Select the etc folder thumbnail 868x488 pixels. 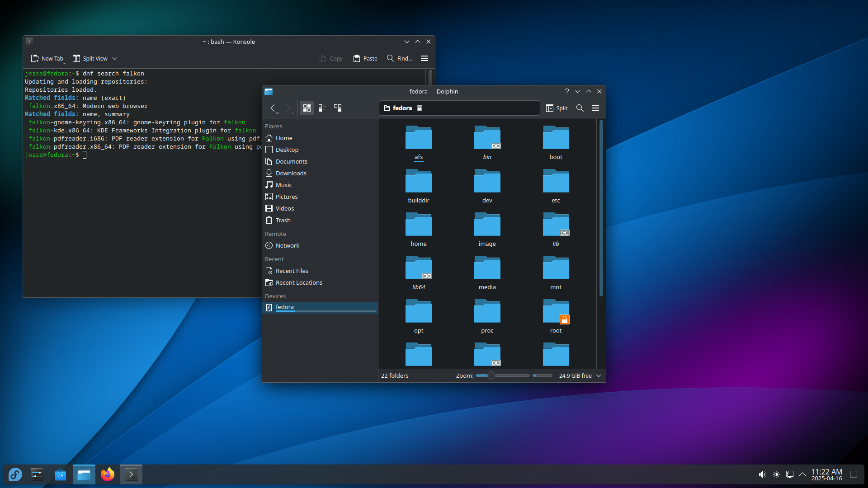pos(556,182)
